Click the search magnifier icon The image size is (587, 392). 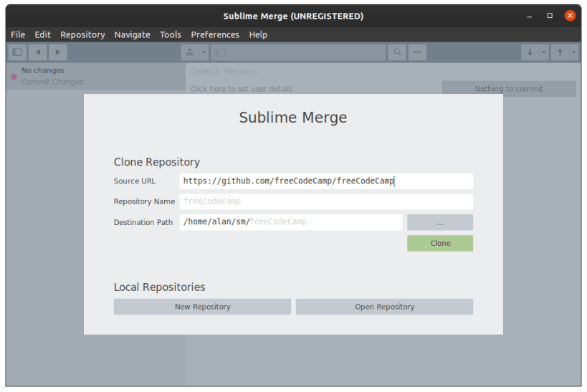[397, 52]
